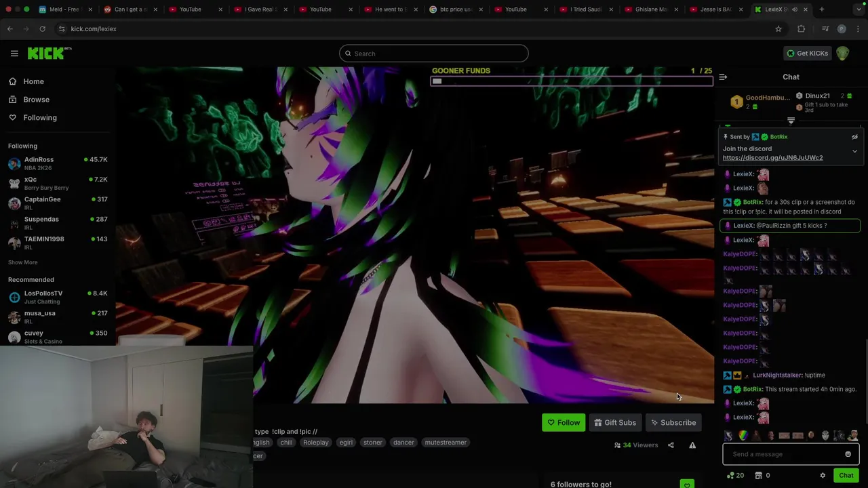Viewport: 868px width, 488px height.
Task: Expand Show more under Following
Action: click(23, 262)
